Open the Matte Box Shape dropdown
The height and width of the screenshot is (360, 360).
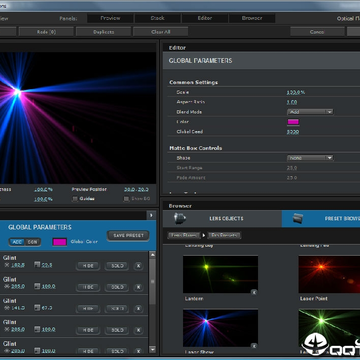(310, 158)
